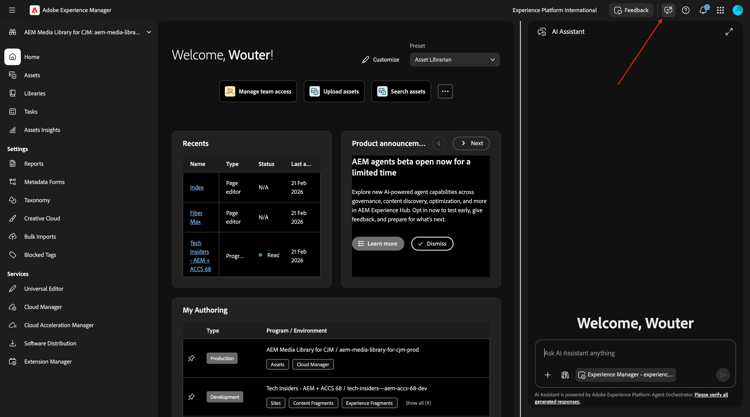Click the Development environment badge

coord(225,397)
